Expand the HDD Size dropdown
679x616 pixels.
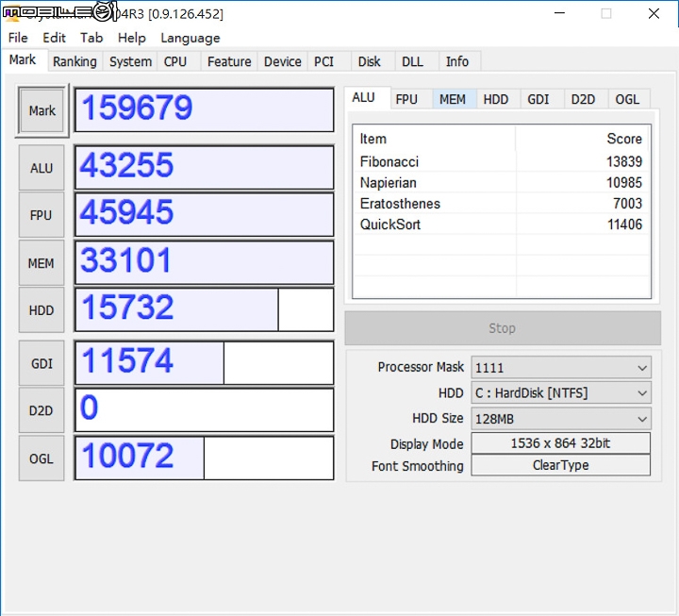[561, 419]
